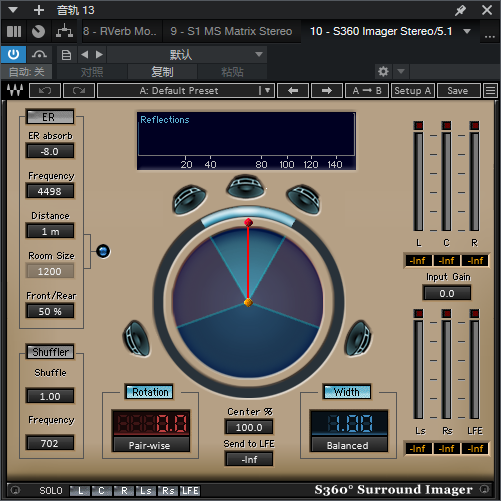Toggle the Setup A button
This screenshot has width=501, height=501.
[413, 90]
